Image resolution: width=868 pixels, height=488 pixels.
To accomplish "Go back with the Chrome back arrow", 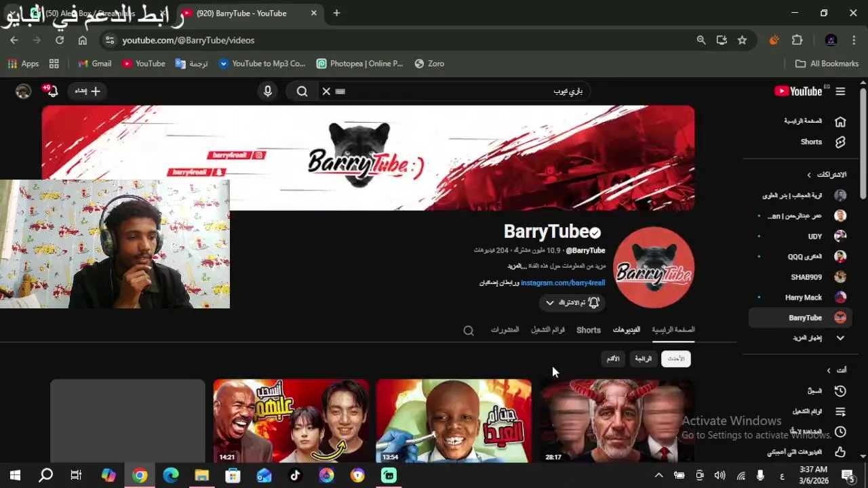I will tap(14, 40).
